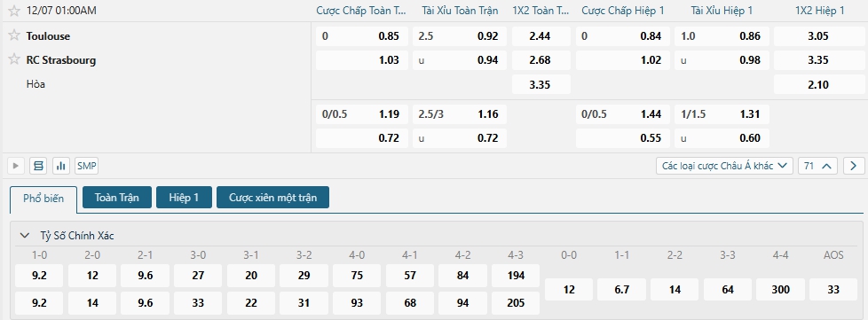Favorite the RC Strasbourg star

click(14, 59)
